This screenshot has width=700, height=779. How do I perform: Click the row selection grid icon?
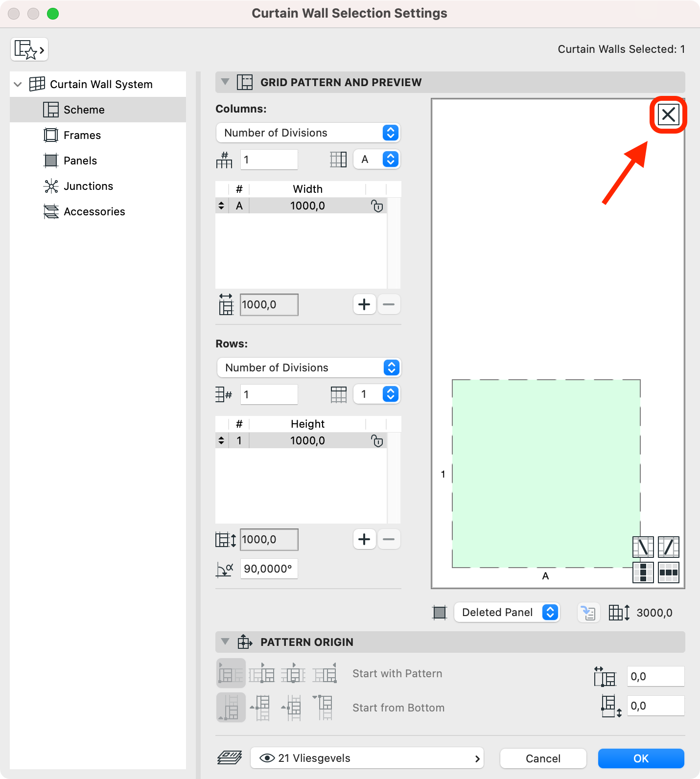[x=338, y=394]
